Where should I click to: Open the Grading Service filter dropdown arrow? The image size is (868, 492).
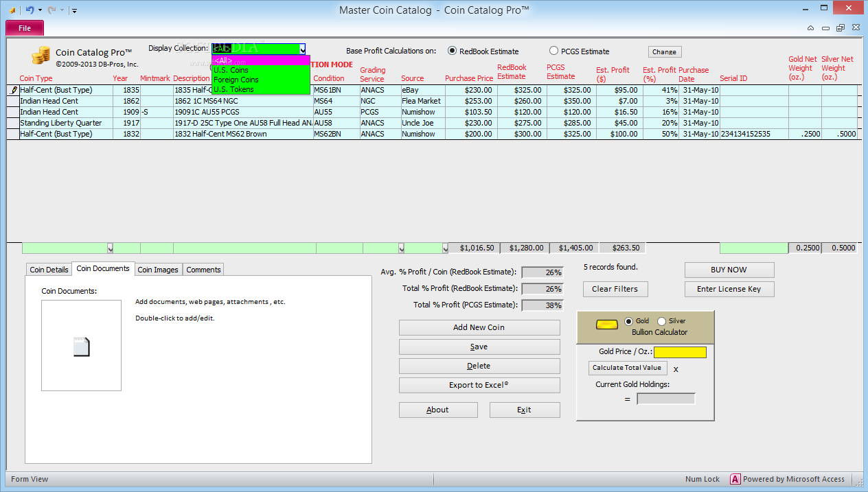[x=401, y=248]
